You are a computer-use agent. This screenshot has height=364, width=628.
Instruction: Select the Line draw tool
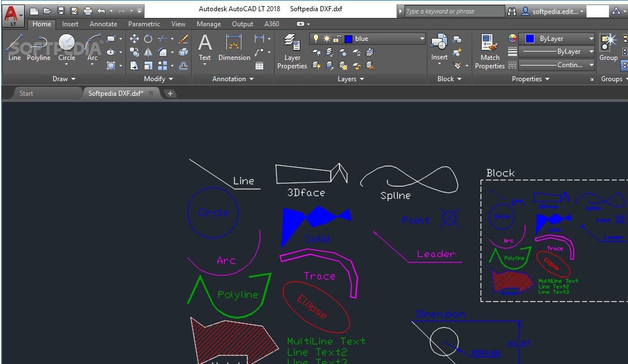click(15, 47)
